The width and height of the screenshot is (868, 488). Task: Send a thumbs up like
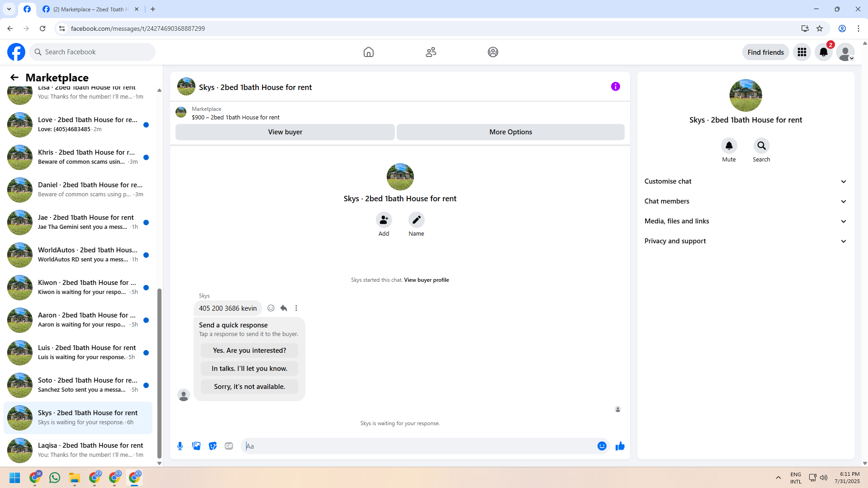(620, 446)
